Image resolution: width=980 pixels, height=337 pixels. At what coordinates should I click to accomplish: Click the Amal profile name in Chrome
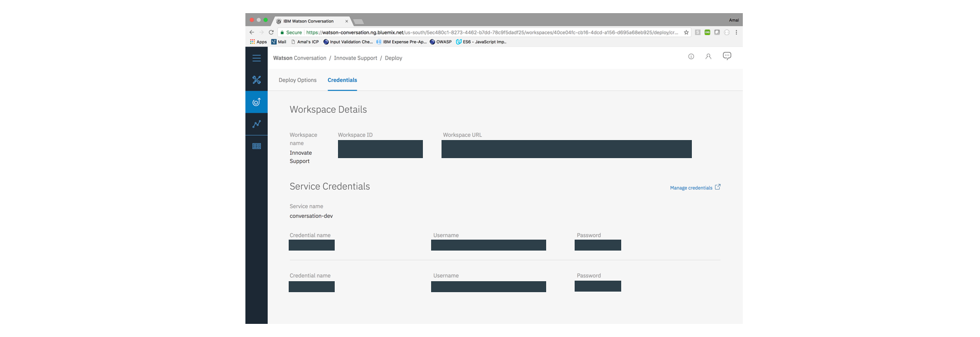coord(733,20)
